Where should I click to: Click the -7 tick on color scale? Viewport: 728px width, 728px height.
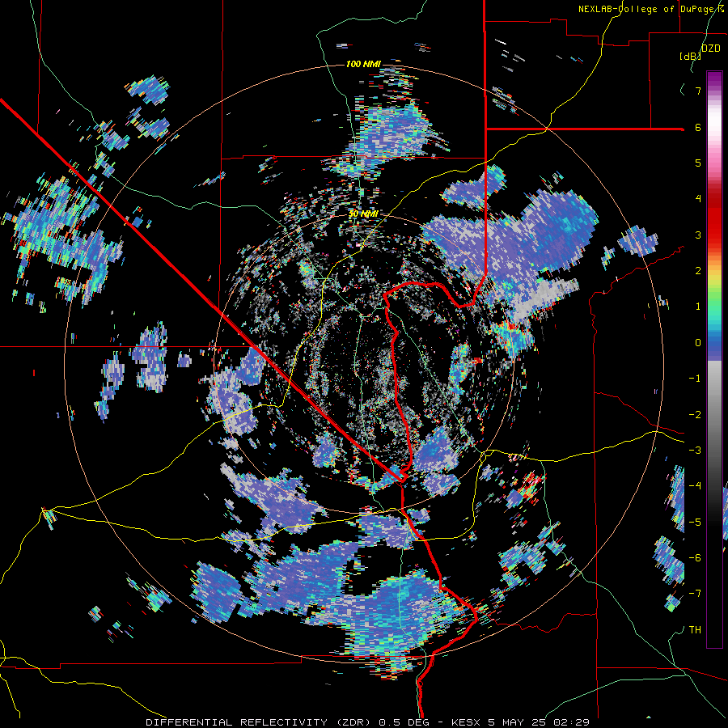coord(695,594)
